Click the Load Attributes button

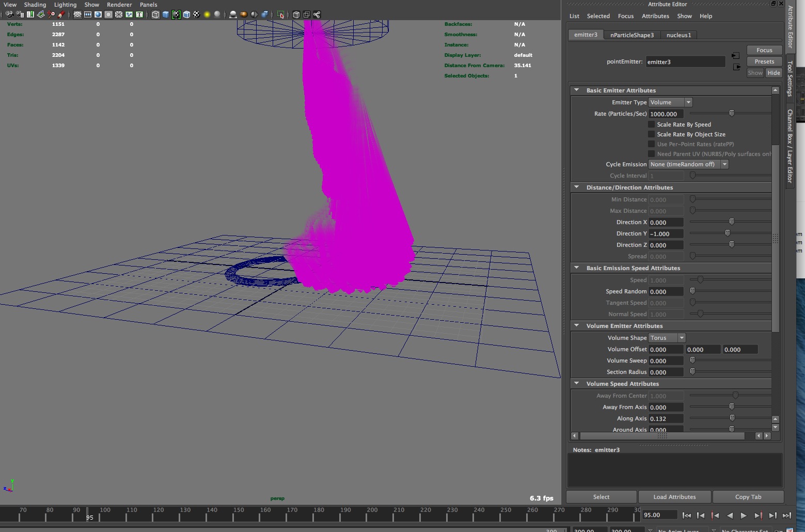point(674,497)
